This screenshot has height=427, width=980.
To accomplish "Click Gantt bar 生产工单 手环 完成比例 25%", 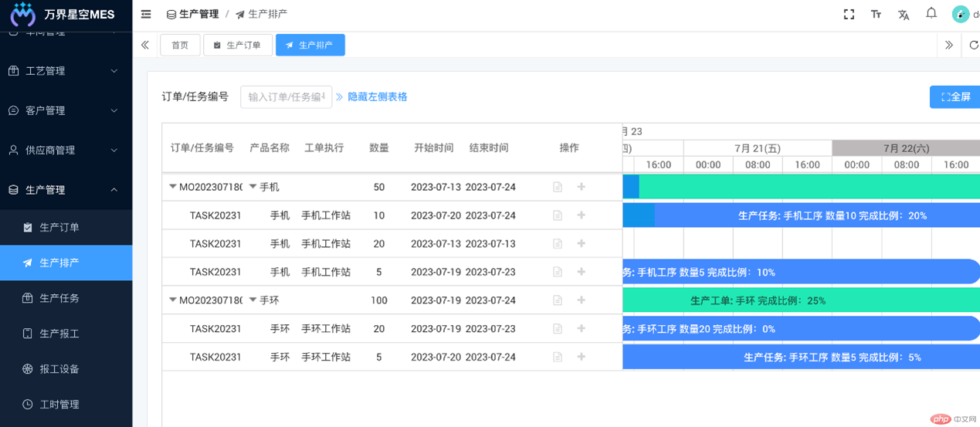I will tap(802, 300).
